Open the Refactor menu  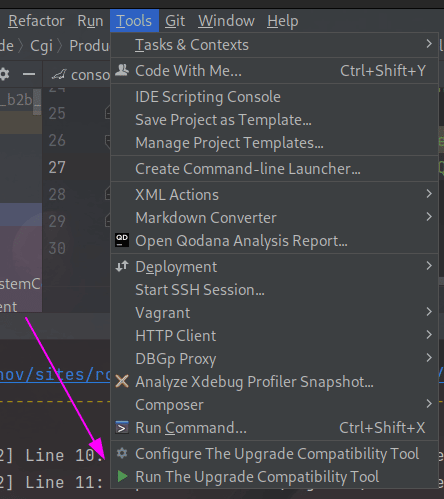[x=36, y=21]
